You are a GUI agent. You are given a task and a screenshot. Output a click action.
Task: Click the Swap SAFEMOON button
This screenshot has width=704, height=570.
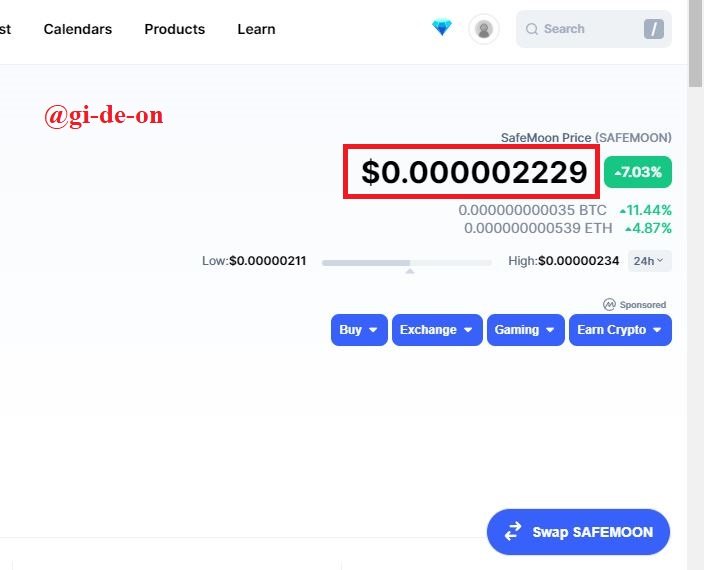(578, 532)
